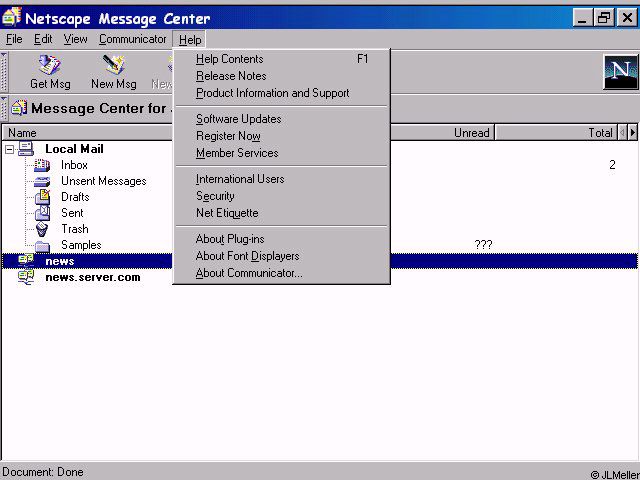This screenshot has height=480, width=640.
Task: Choose About Plug-ins menu item
Action: point(282,239)
